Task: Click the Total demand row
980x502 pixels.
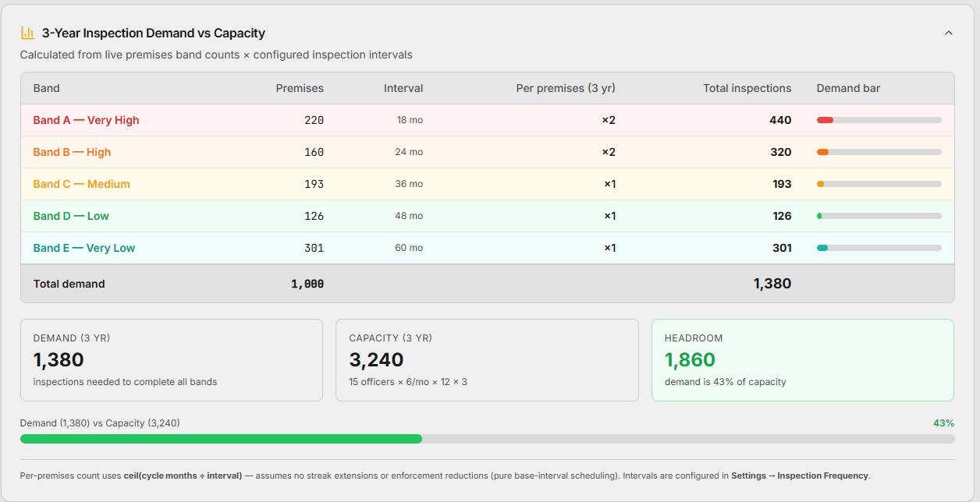Action: [x=487, y=284]
